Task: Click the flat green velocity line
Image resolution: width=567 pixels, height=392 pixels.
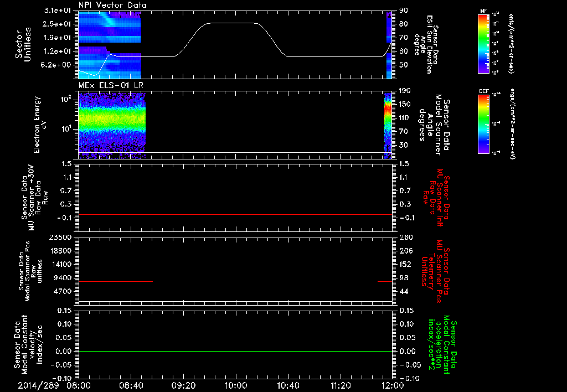Action: coord(235,351)
